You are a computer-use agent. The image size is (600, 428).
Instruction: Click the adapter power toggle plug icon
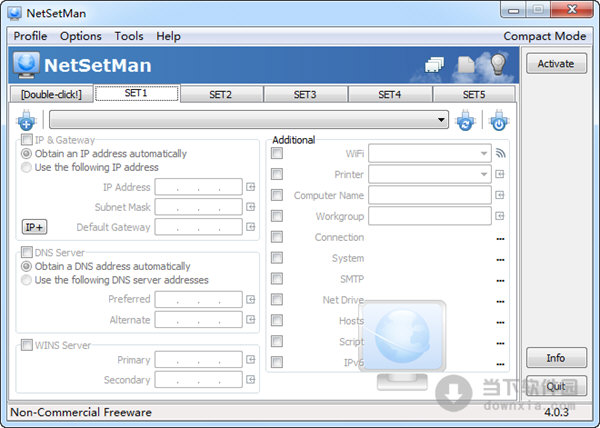tap(499, 120)
